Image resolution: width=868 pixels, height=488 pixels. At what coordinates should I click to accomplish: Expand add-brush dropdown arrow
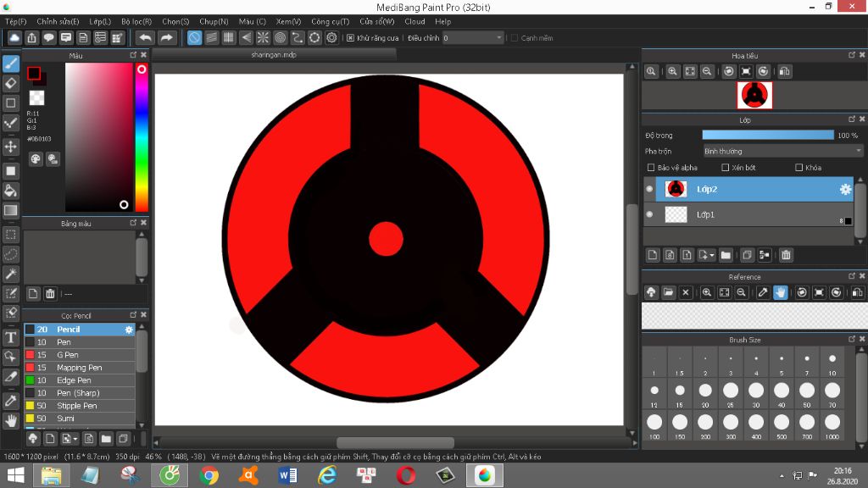click(x=75, y=439)
